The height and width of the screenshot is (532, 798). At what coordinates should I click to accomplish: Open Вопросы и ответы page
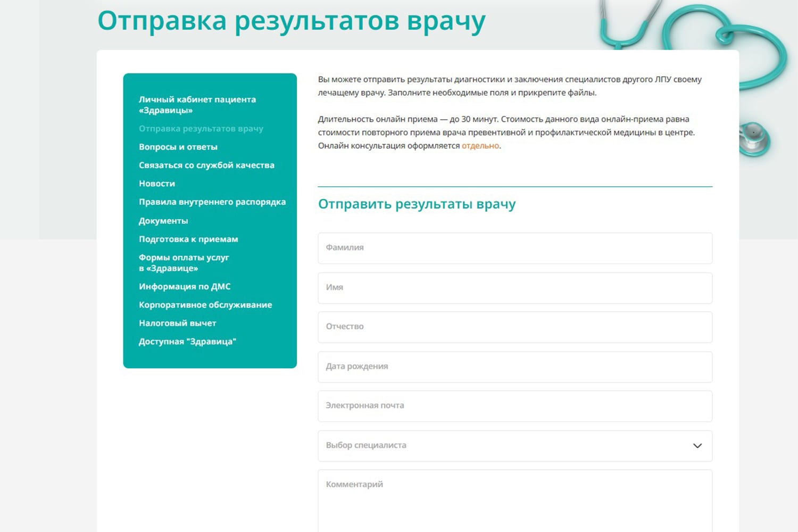(x=178, y=147)
